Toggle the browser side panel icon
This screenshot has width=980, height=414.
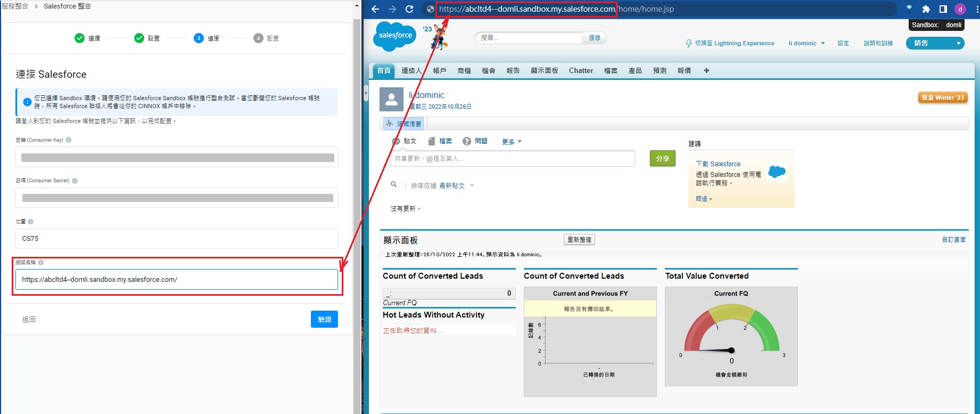(943, 9)
